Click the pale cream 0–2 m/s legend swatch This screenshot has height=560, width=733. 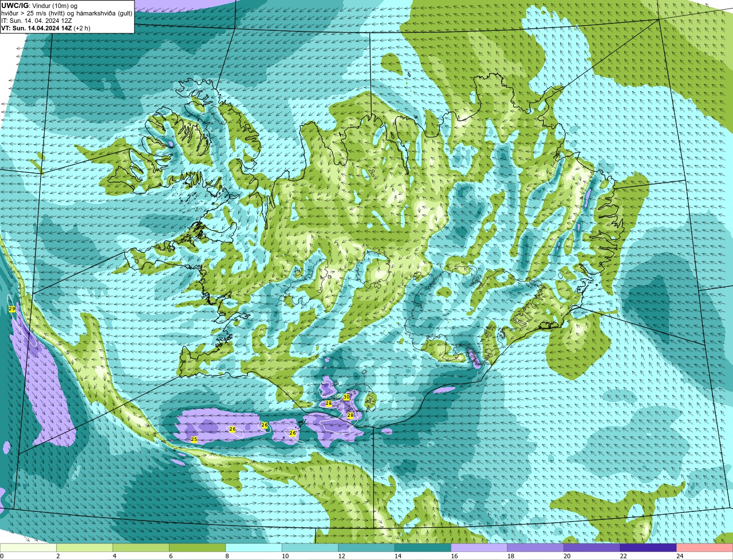point(29,547)
